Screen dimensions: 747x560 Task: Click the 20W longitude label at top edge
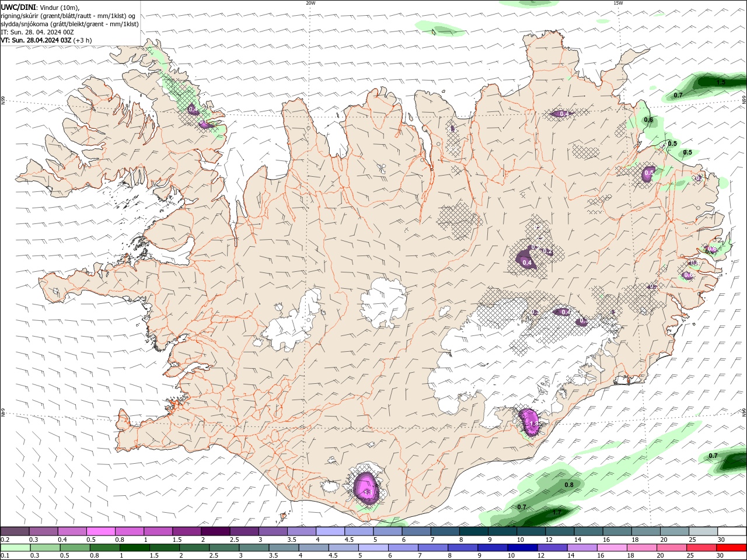[310, 3]
